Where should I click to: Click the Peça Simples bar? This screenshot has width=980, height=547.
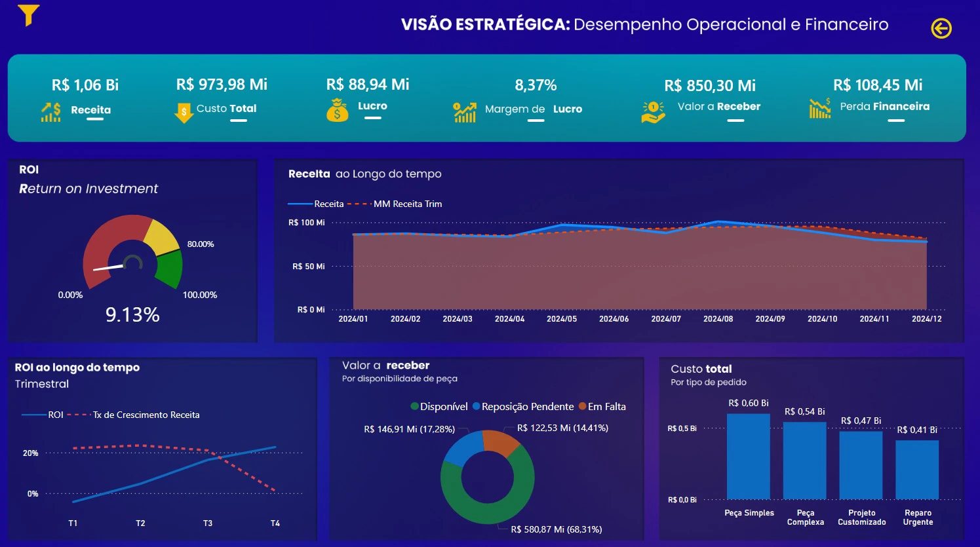point(749,457)
